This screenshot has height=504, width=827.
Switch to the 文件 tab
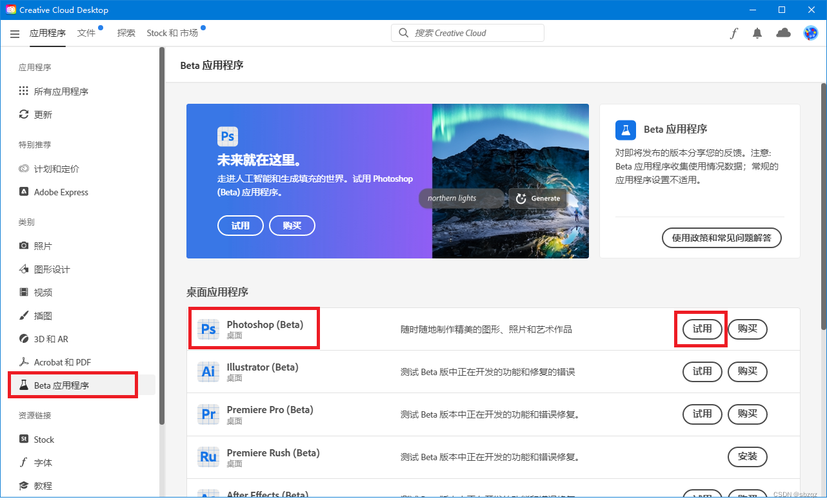click(86, 33)
